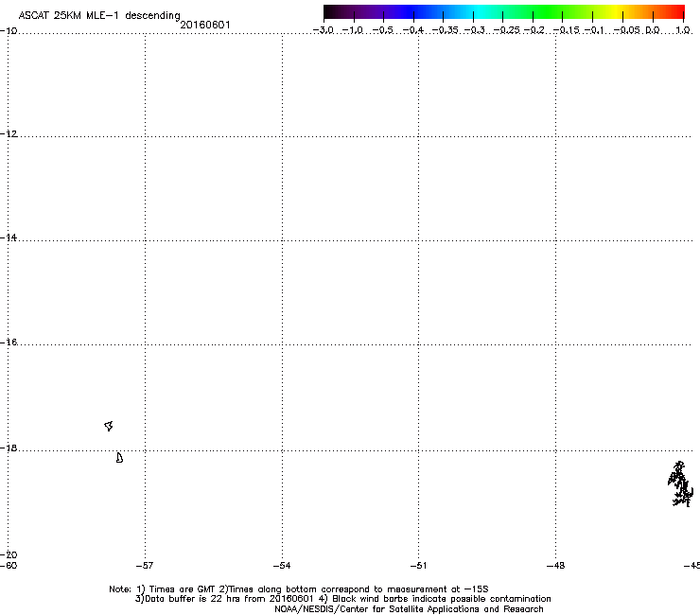Click the -0.05 color scale label

click(626, 30)
